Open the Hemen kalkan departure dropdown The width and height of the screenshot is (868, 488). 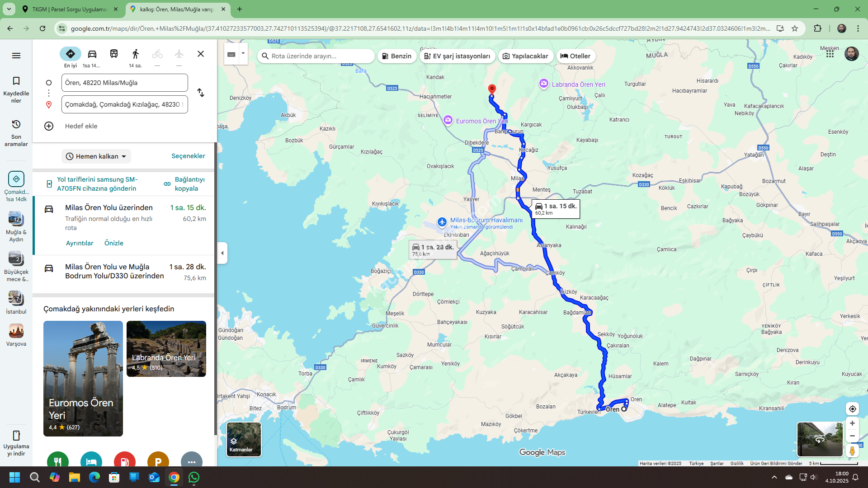96,156
